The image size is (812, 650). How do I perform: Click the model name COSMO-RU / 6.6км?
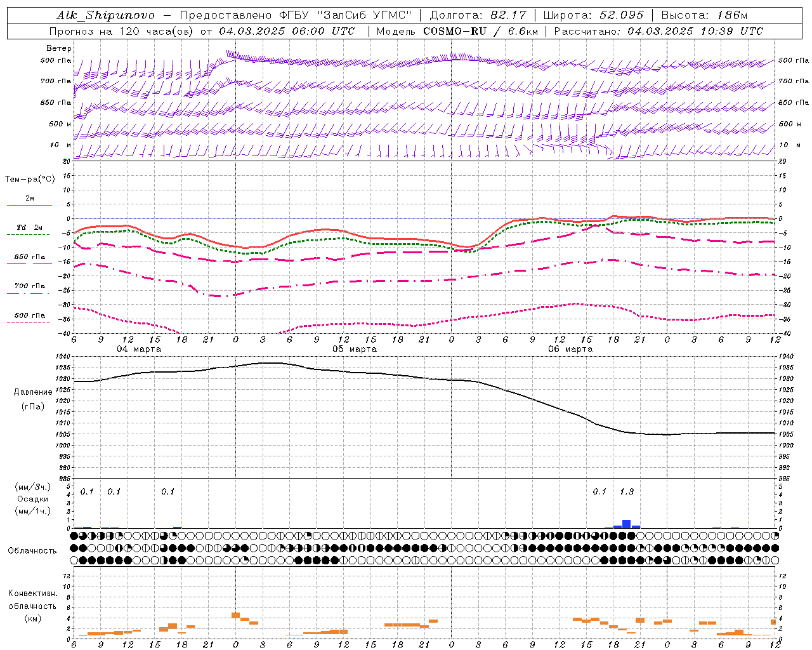(480, 31)
